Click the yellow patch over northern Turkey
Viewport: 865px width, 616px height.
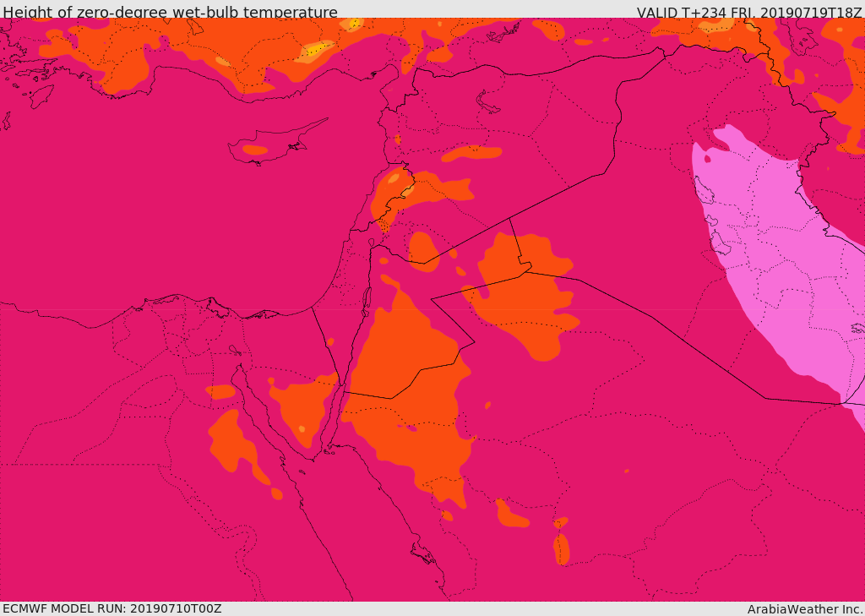point(317,49)
